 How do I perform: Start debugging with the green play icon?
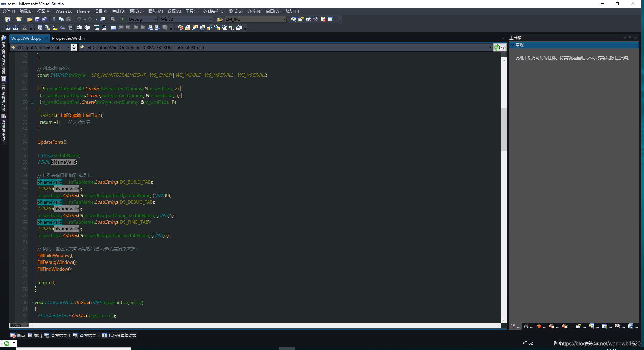click(x=123, y=19)
